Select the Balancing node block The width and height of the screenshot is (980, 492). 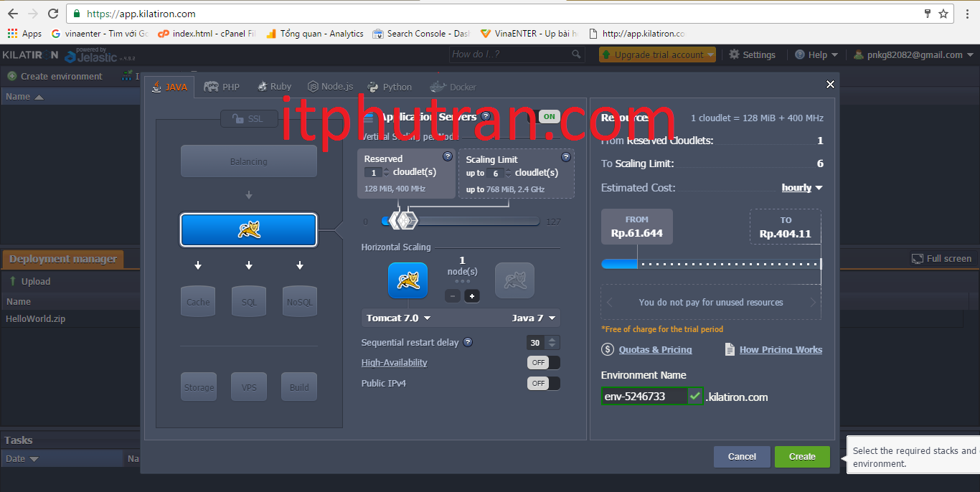[249, 161]
